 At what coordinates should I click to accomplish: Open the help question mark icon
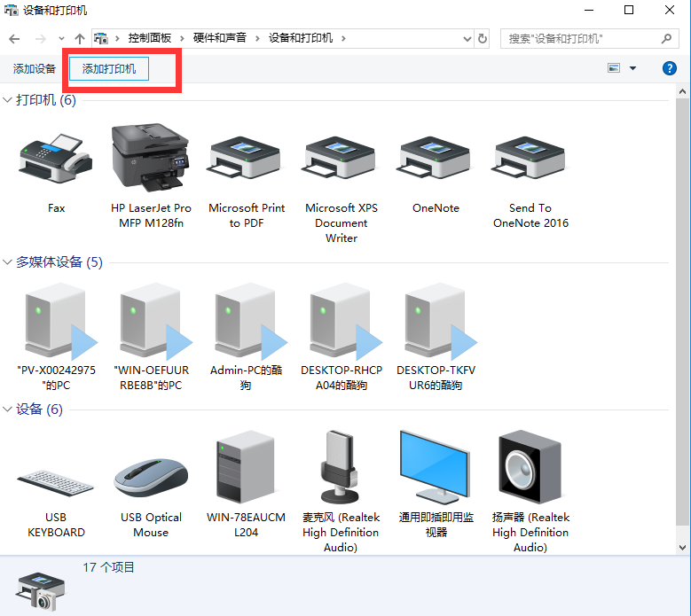pos(670,68)
